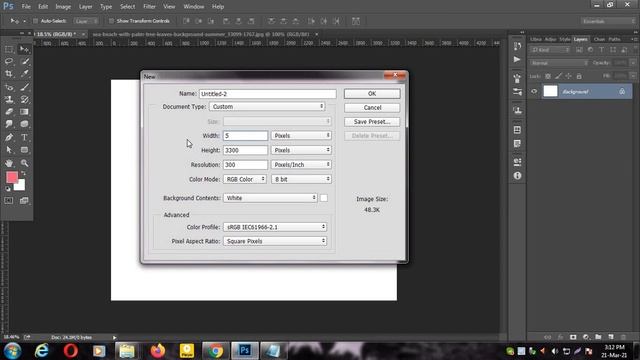Image resolution: width=640 pixels, height=360 pixels.
Task: Toggle lock image pixels brush icon
Action: (x=558, y=76)
